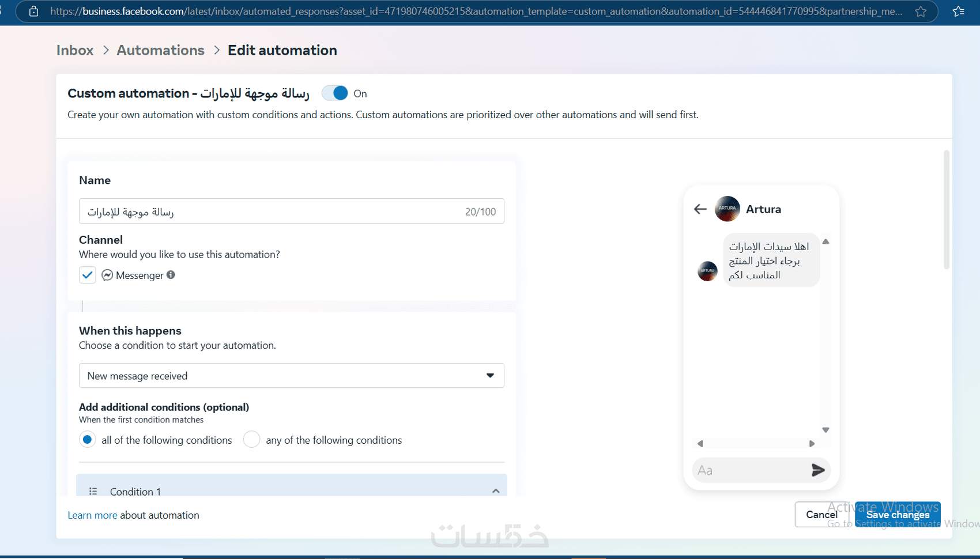Click the Messenger info icon
This screenshot has height=559, width=980.
pyautogui.click(x=171, y=275)
